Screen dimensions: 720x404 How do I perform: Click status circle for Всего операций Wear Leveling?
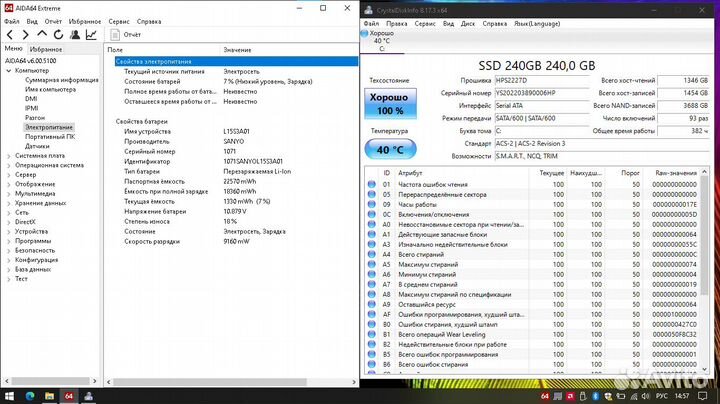[x=371, y=334]
